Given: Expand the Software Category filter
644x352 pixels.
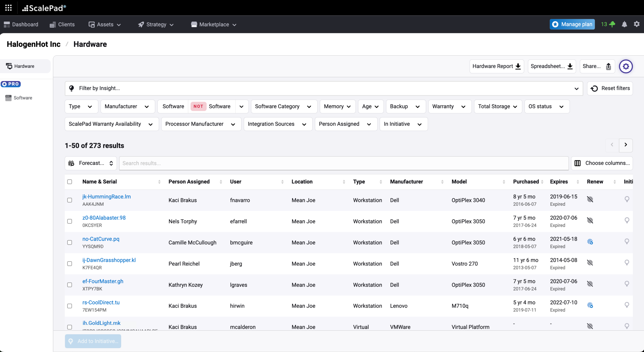Looking at the screenshot, I should click(284, 106).
